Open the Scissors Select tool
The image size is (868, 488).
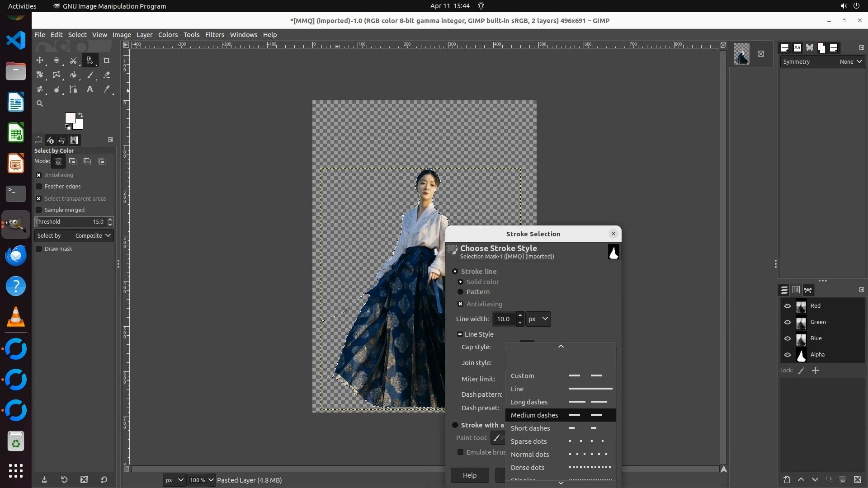(x=73, y=60)
